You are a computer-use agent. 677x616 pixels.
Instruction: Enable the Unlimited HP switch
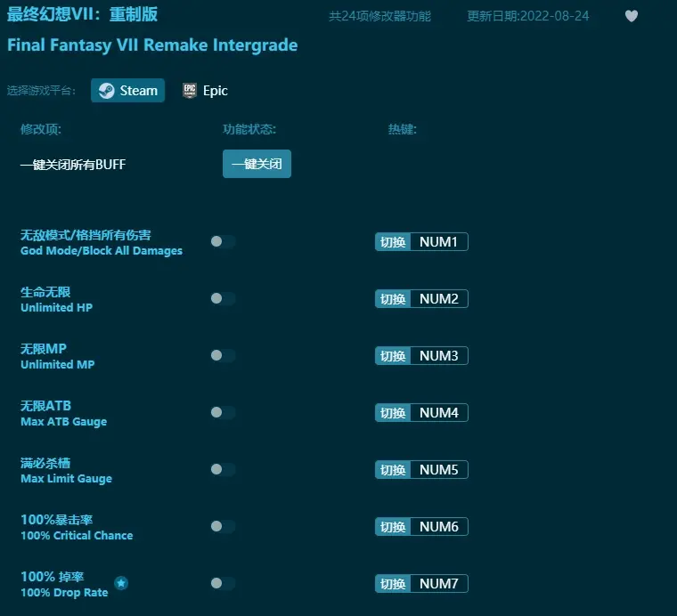(223, 298)
